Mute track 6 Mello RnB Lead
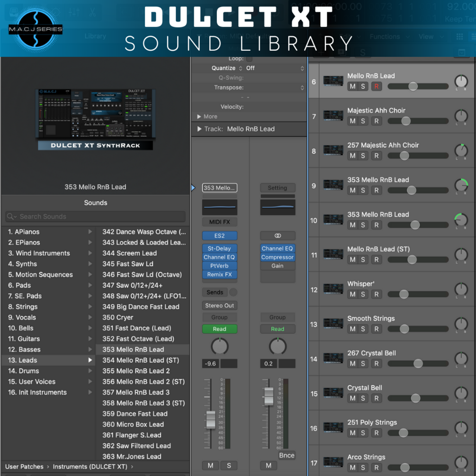Screen dimensions: 476x476 tap(352, 87)
